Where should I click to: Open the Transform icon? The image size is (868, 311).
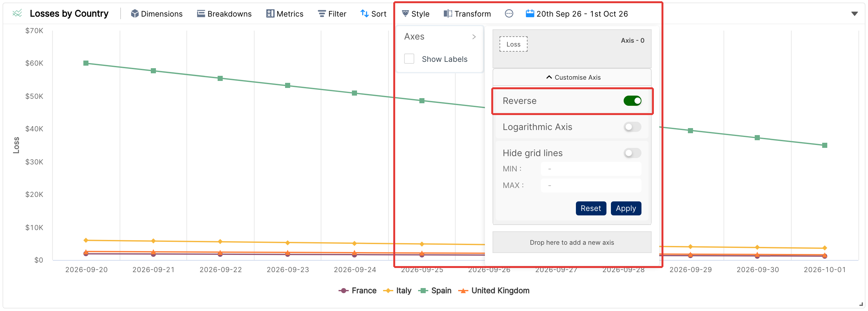tap(448, 13)
